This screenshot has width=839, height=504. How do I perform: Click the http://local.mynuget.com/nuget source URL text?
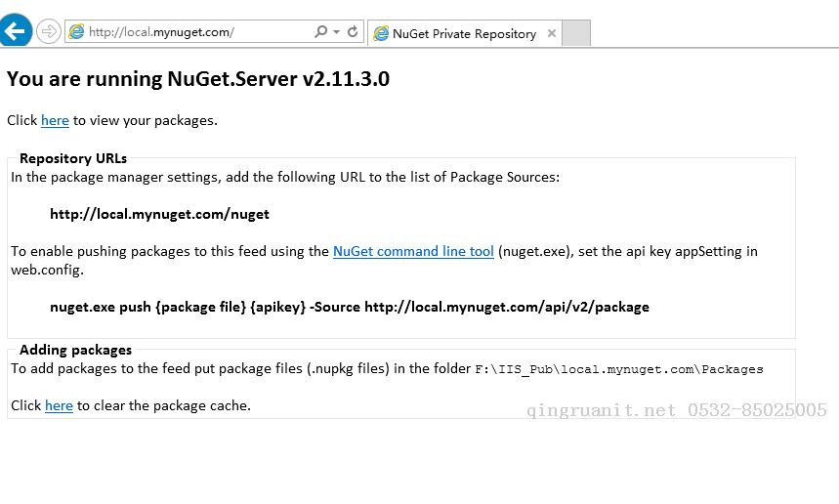pos(159,214)
